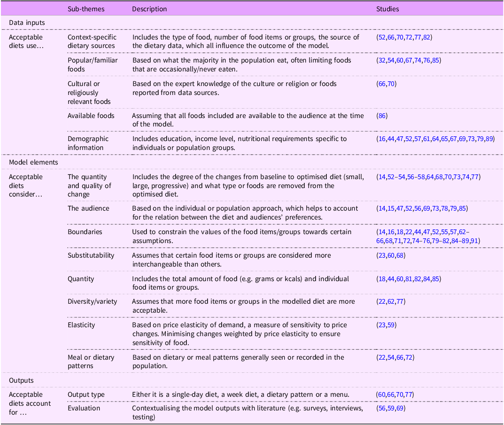Click the 'Evaluation' sub-theme cell

[x=84, y=408]
